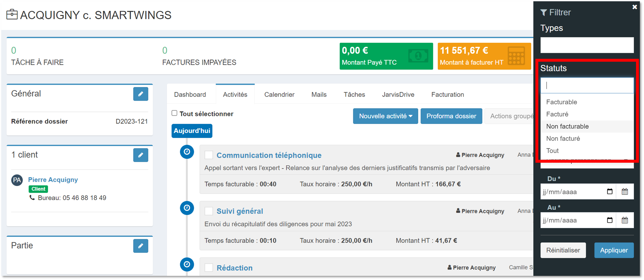
Task: Choose Facturé in Statuts list
Action: coord(587,114)
